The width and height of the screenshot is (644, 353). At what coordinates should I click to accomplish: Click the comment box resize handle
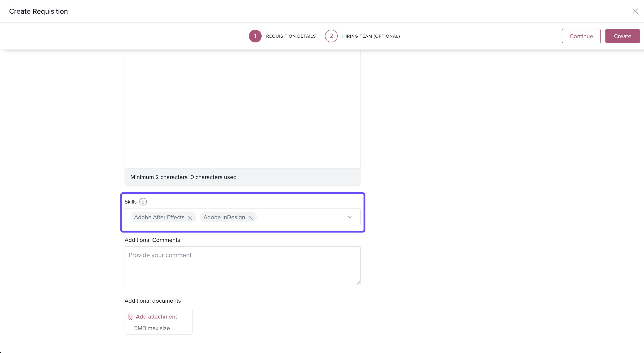point(358,282)
